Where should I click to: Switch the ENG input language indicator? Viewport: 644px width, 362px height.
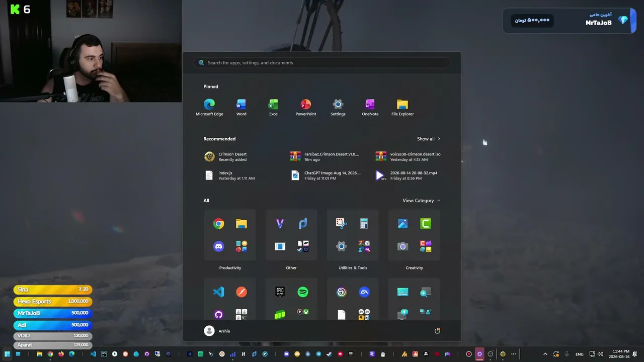[x=580, y=354]
